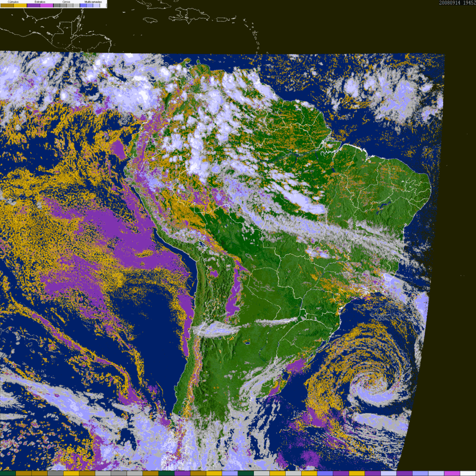The image size is (476, 476).
Task: Click the Cirros legend label
Action: point(66,2)
